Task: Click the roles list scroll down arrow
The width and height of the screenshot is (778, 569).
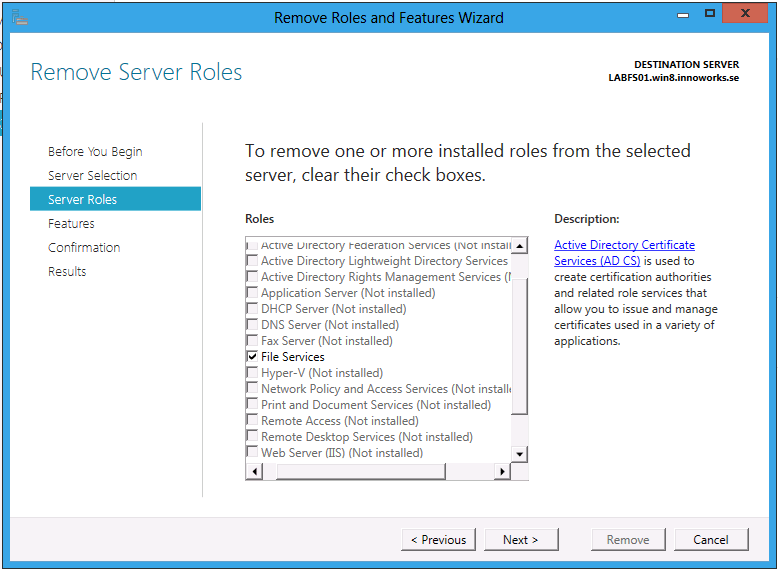Action: pyautogui.click(x=519, y=454)
